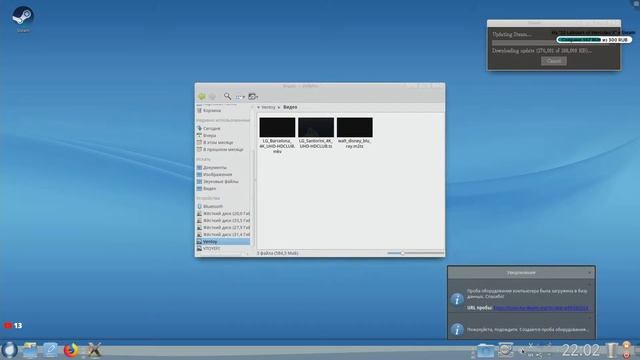Select LG_Santorini_4K video thumbnail
This screenshot has height=360, width=640.
(316, 127)
